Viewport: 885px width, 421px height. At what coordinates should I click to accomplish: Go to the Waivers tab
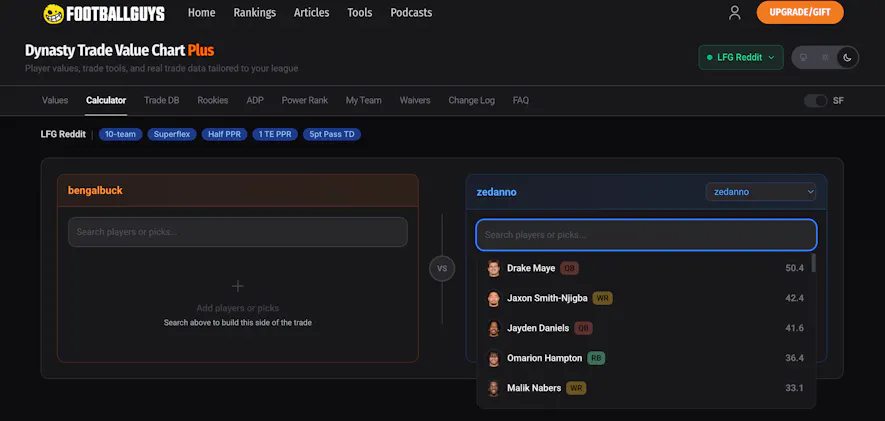coord(415,100)
